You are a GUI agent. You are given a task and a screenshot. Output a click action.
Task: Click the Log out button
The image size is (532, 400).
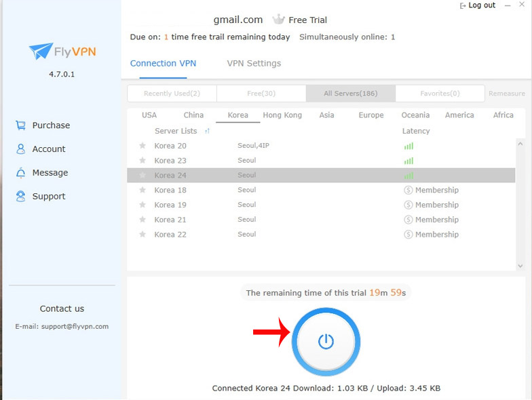point(478,5)
